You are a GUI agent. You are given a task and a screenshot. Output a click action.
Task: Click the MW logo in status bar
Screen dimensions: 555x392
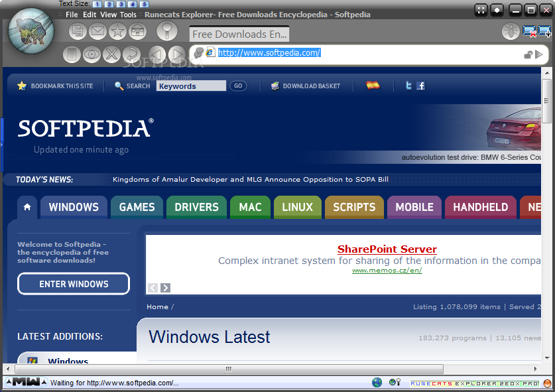(x=27, y=382)
